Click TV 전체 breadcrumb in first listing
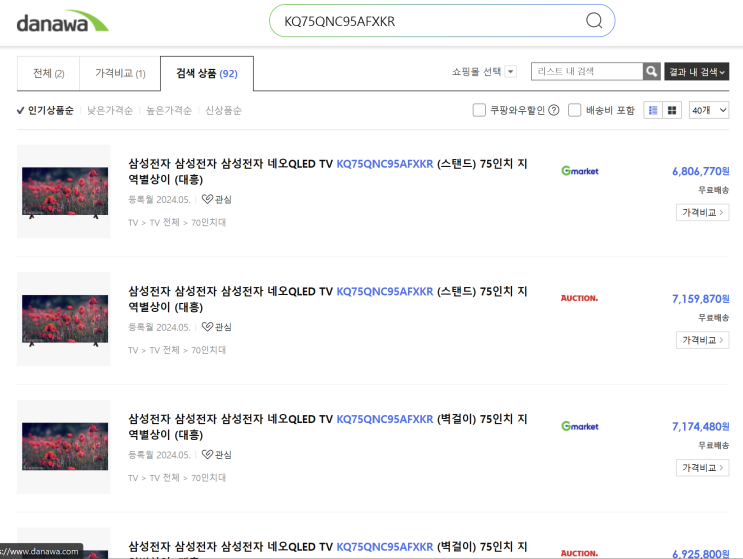 (x=164, y=222)
